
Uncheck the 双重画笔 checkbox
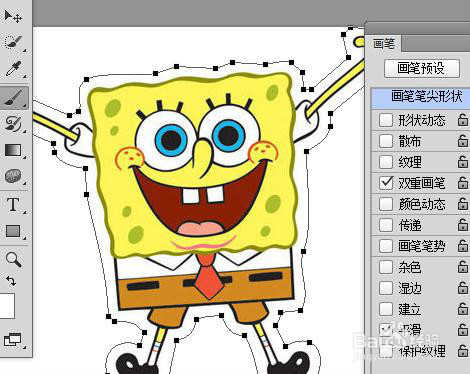click(x=386, y=183)
